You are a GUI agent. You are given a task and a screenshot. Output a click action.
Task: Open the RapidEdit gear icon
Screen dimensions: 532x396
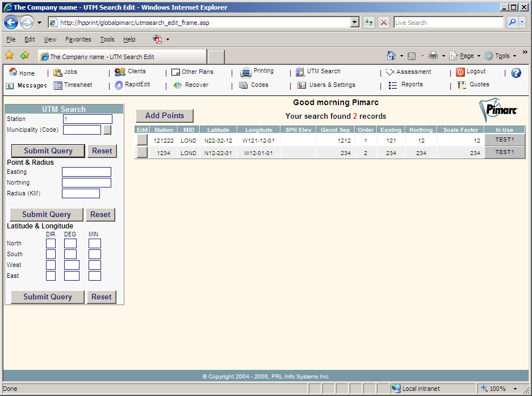(119, 85)
